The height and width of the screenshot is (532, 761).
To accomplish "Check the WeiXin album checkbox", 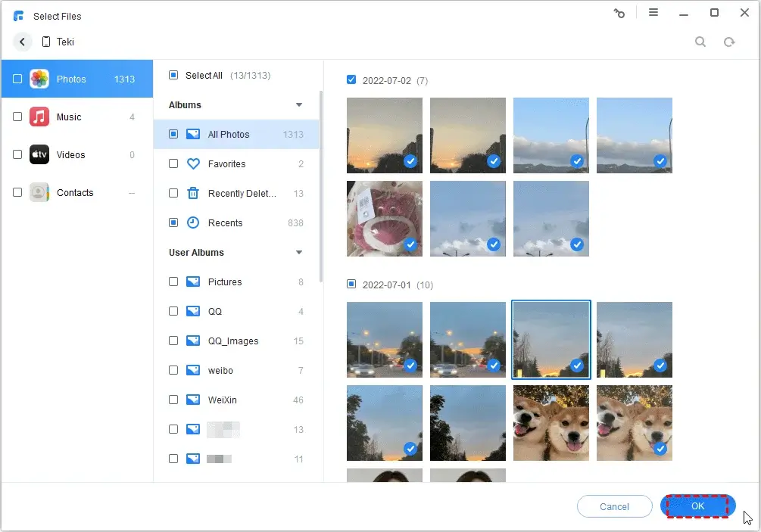I will click(173, 400).
